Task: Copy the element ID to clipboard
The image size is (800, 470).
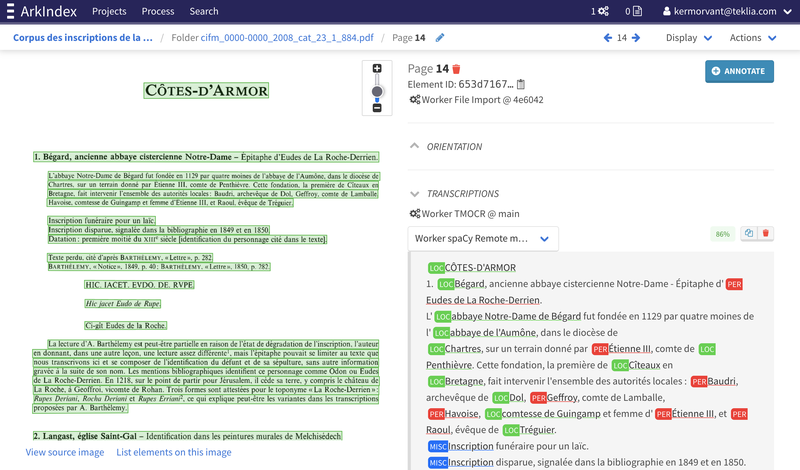Action: click(521, 84)
